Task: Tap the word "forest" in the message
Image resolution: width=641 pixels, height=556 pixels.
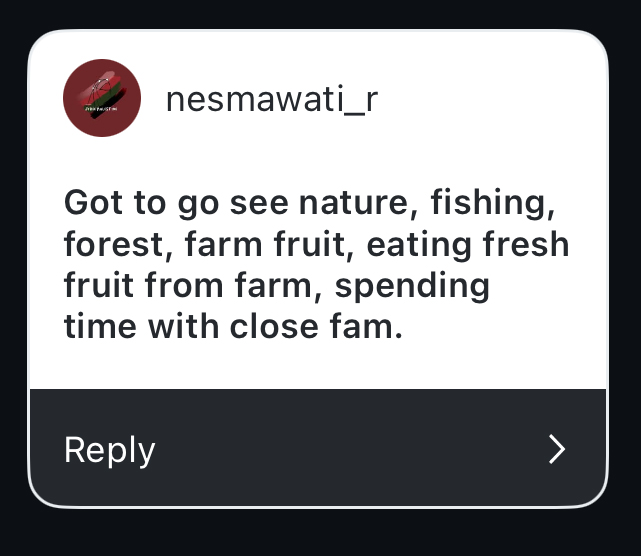Action: tap(112, 244)
